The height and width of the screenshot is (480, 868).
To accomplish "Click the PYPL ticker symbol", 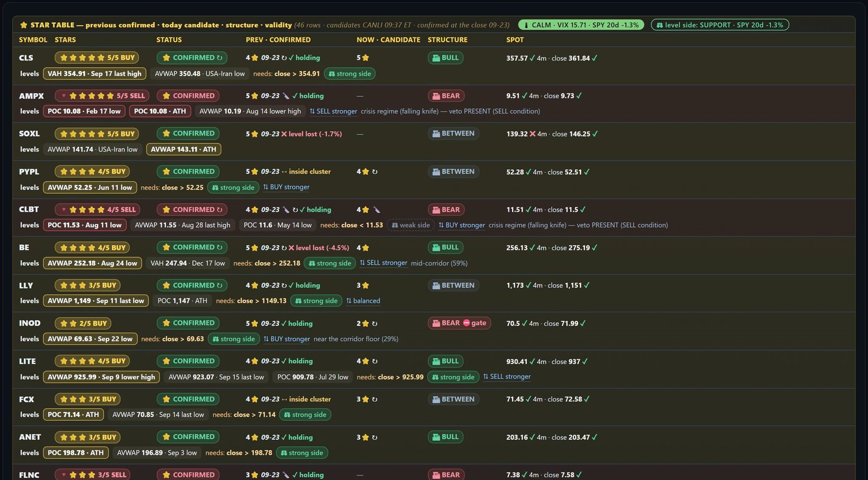I will point(29,172).
